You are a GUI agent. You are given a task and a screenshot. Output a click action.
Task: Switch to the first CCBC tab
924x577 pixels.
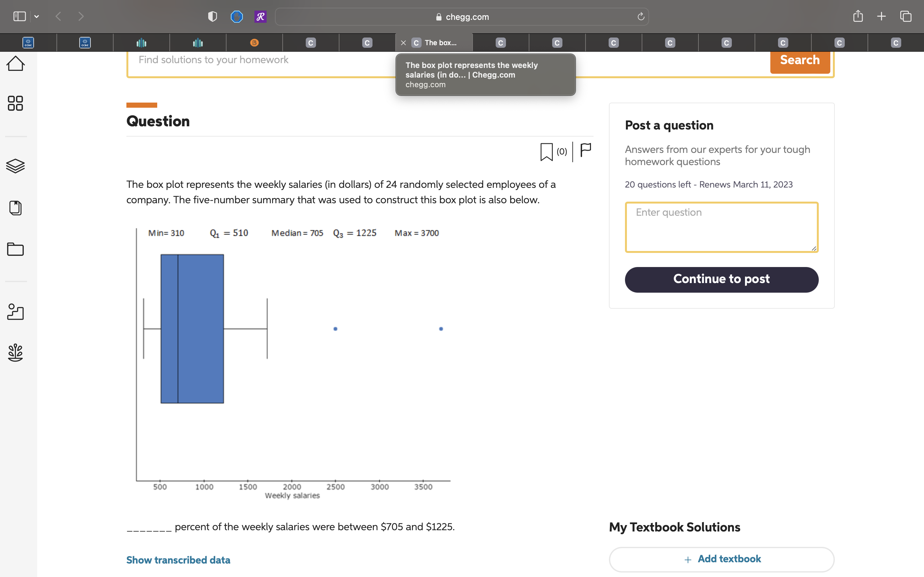(28, 43)
